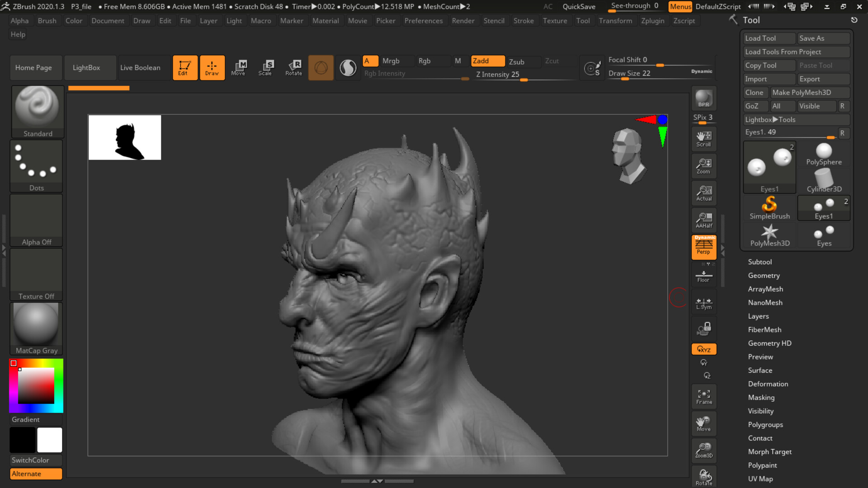This screenshot has width=868, height=488.
Task: Select the Move tool icon
Action: (239, 67)
